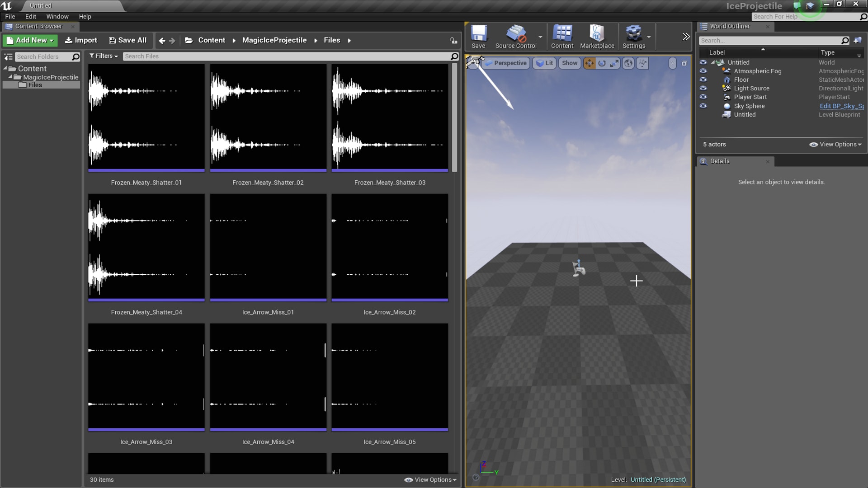Viewport: 868px width, 488px height.
Task: Toggle the sources panel view icon
Action: pyautogui.click(x=8, y=57)
